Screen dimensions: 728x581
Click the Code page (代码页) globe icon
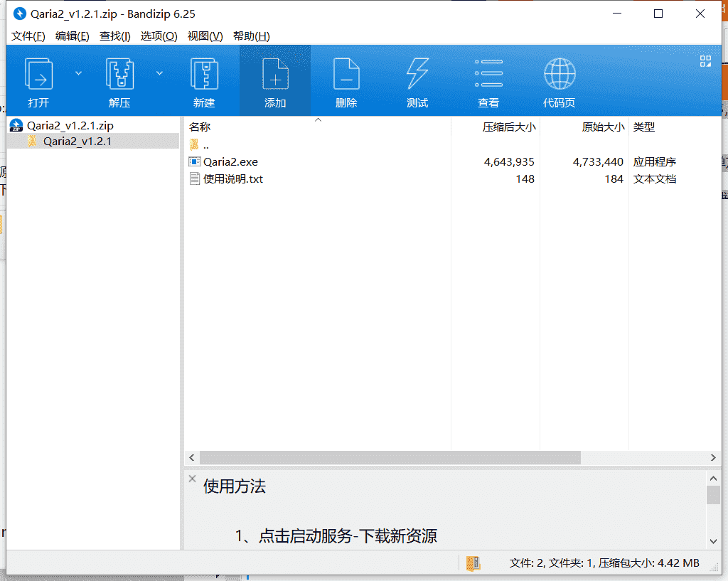[x=560, y=74]
